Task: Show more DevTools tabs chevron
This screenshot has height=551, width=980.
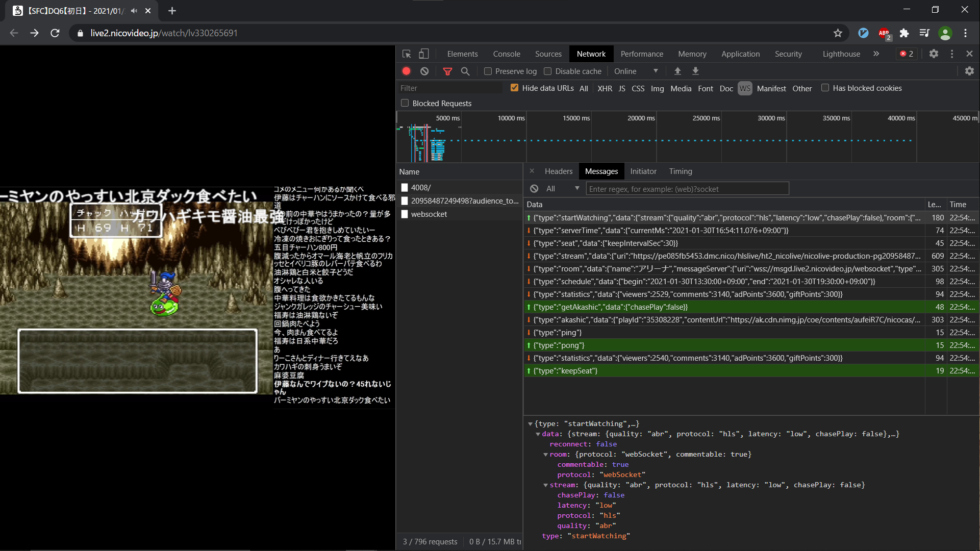Action: coord(876,54)
